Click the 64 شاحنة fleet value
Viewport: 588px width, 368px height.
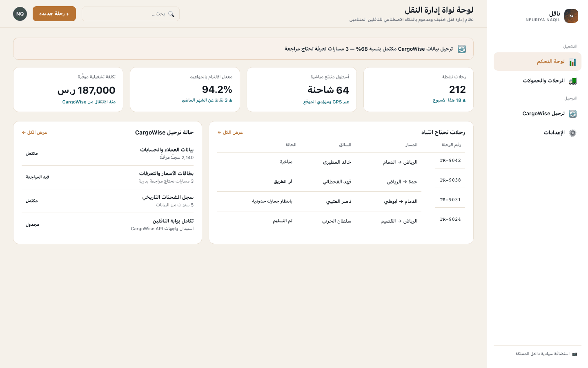328,90
